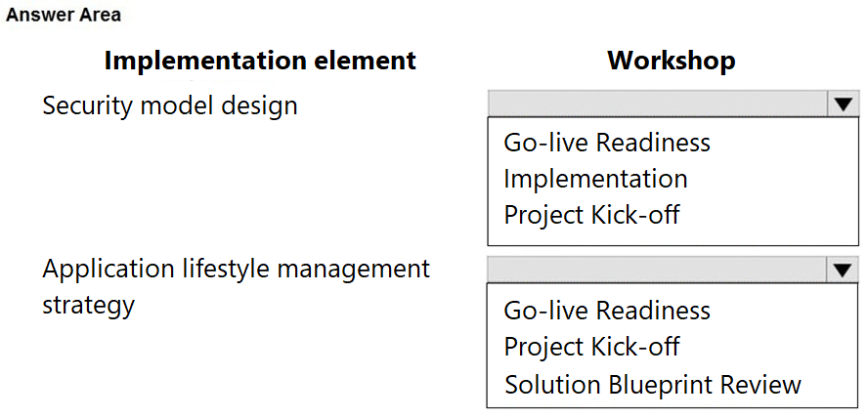
Task: Open the Application lifestyle management dropdown arrow
Action: click(844, 270)
